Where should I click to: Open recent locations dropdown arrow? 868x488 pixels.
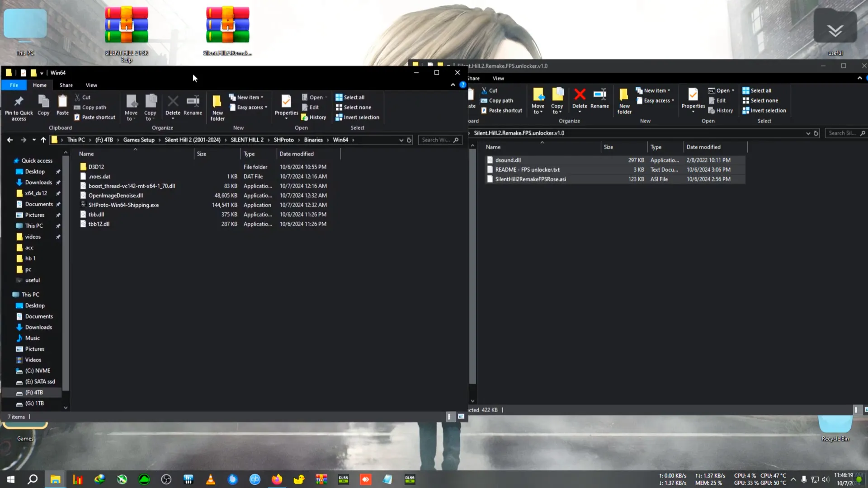tap(34, 140)
